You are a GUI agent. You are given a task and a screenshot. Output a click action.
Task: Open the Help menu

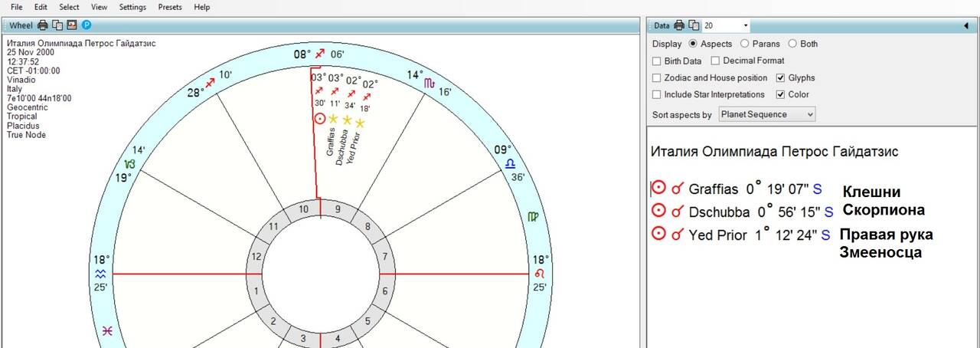(202, 7)
